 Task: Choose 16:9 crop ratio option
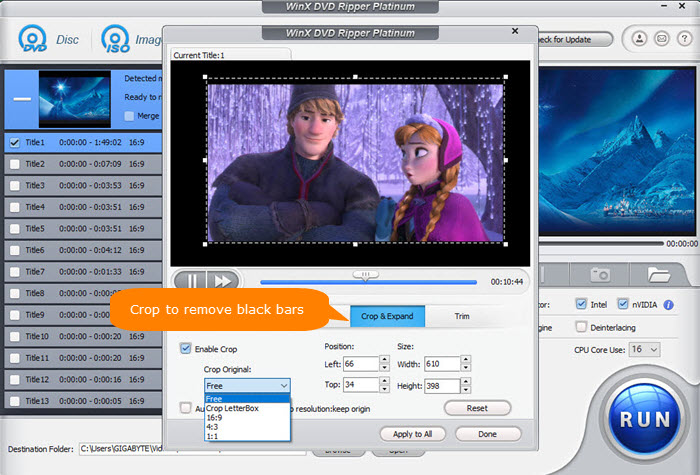(247, 418)
